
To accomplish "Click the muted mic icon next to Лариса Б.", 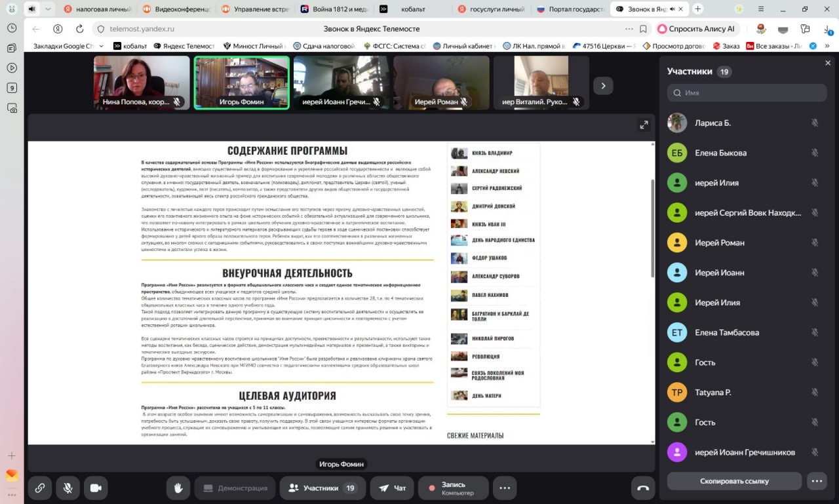I will pos(815,123).
